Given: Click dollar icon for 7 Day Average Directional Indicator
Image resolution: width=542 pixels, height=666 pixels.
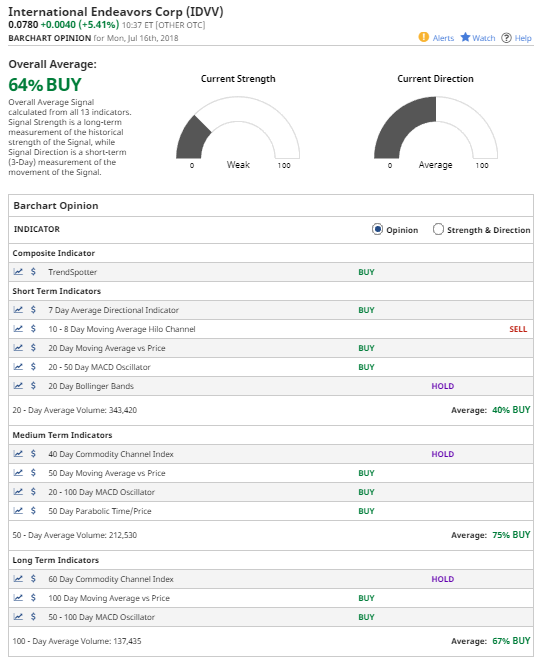Looking at the screenshot, I should (33, 310).
